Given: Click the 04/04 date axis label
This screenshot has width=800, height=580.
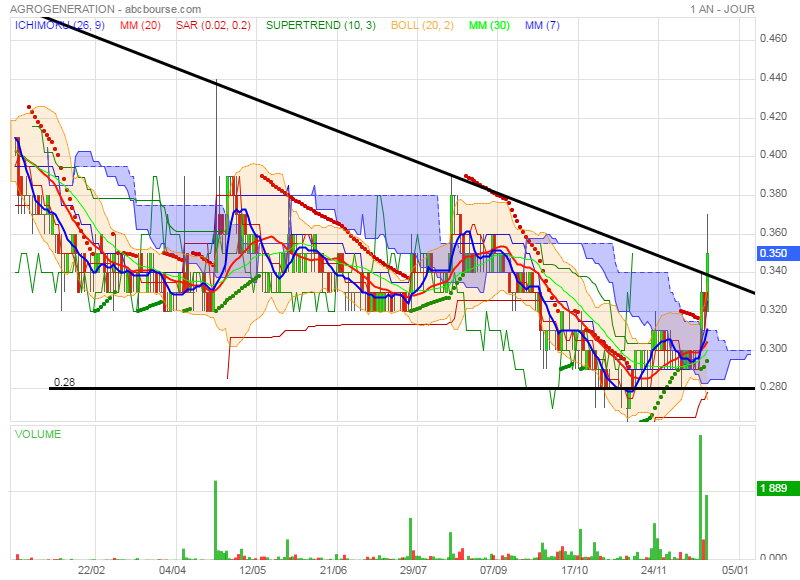Looking at the screenshot, I should 172,570.
